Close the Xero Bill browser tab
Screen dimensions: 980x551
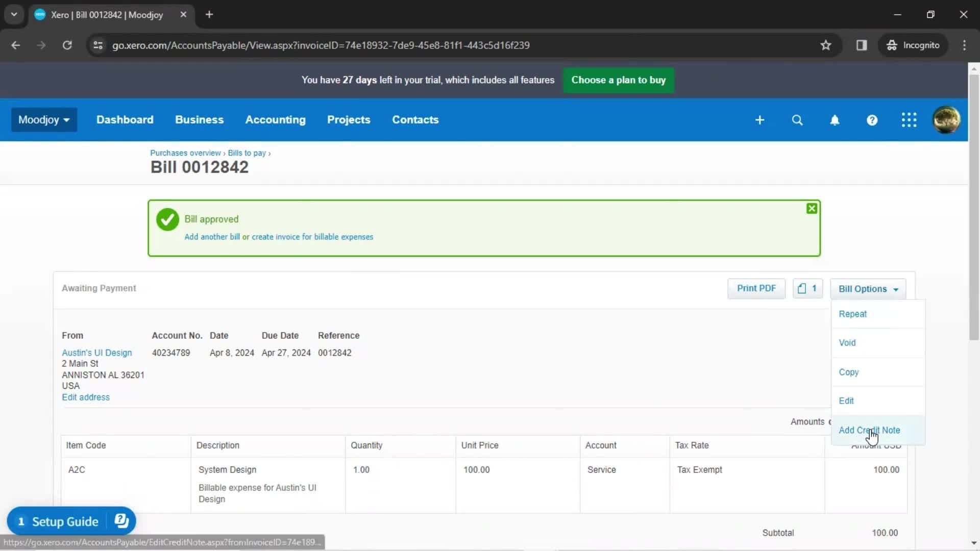183,14
